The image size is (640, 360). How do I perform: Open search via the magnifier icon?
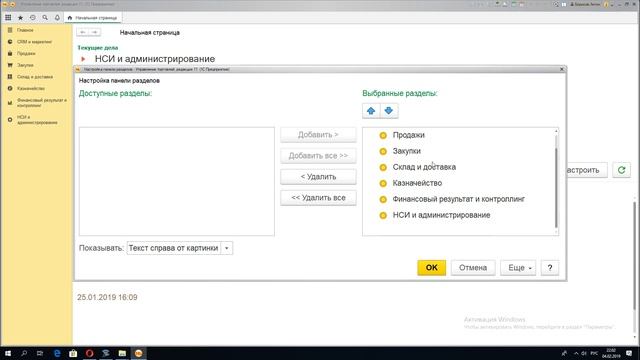tap(45, 18)
